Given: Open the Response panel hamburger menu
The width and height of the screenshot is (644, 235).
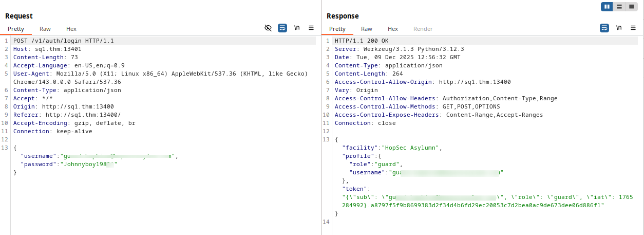Looking at the screenshot, I should click(633, 28).
